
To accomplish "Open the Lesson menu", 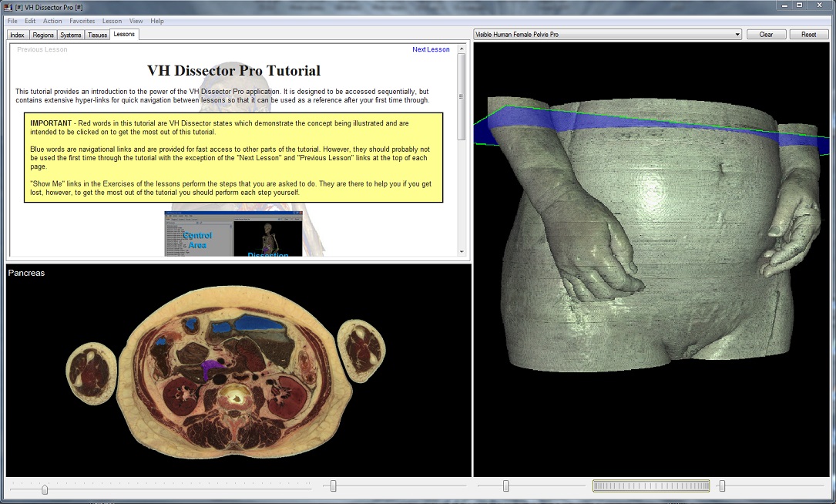I will 112,21.
